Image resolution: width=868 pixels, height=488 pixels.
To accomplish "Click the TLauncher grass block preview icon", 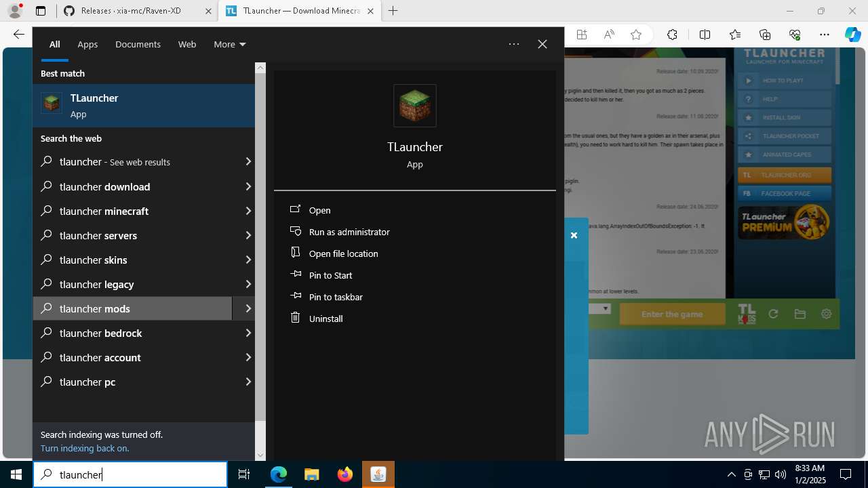I will pos(415,106).
